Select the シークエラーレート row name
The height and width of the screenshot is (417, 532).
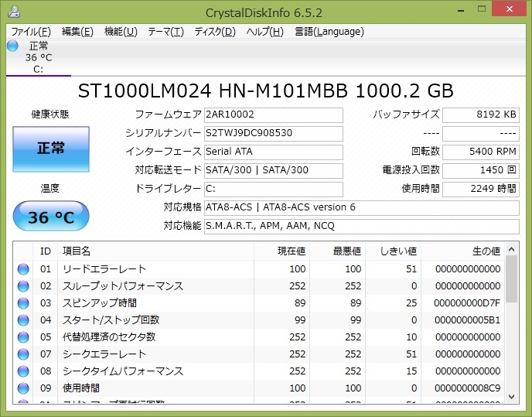[x=104, y=354]
